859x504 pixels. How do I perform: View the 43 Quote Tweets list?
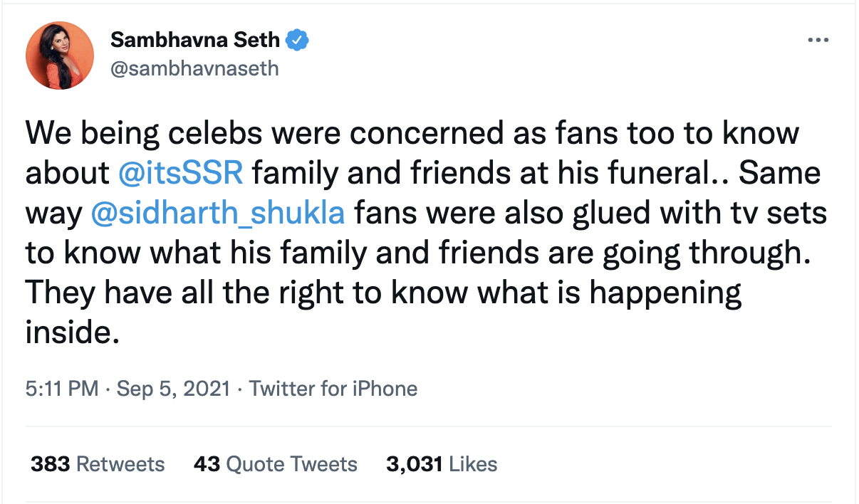point(276,464)
